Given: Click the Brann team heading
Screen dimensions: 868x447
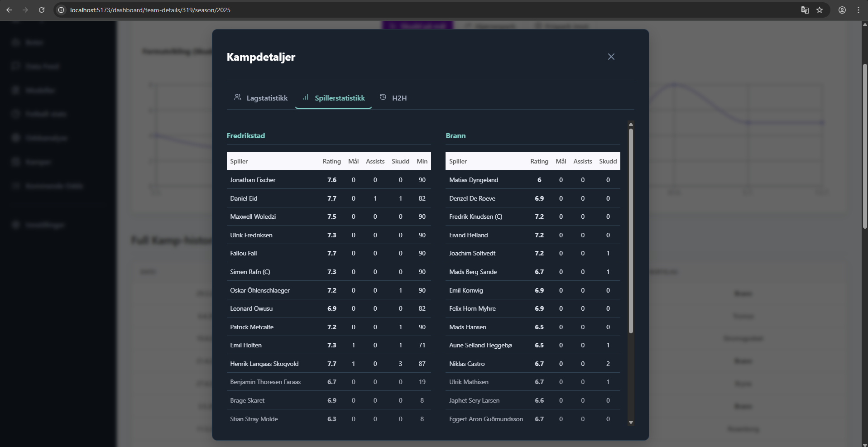Looking at the screenshot, I should 456,136.
